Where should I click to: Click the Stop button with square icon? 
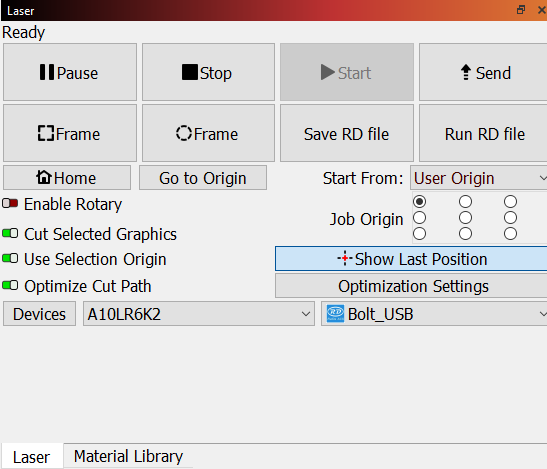click(208, 72)
